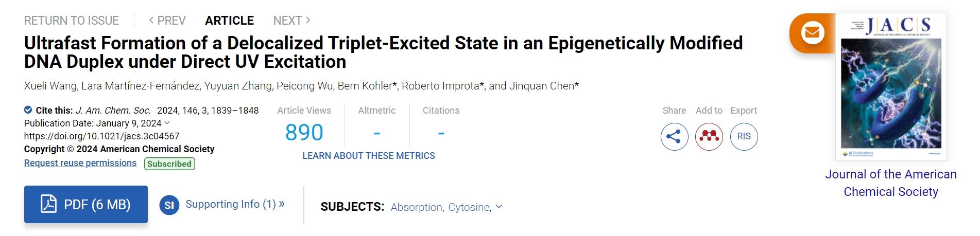Open the Cytosine subject link
Image resolution: width=980 pixels, height=236 pixels.
[x=469, y=207]
